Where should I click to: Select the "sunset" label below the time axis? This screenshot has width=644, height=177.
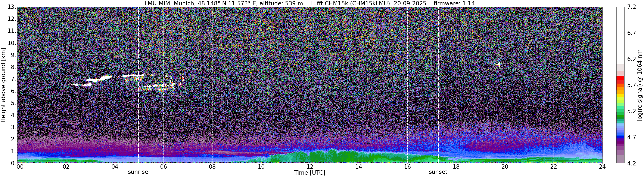pyautogui.click(x=438, y=172)
